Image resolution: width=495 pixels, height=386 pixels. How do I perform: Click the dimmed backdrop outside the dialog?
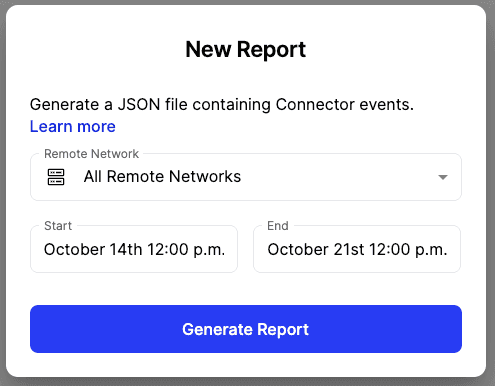(2, 193)
